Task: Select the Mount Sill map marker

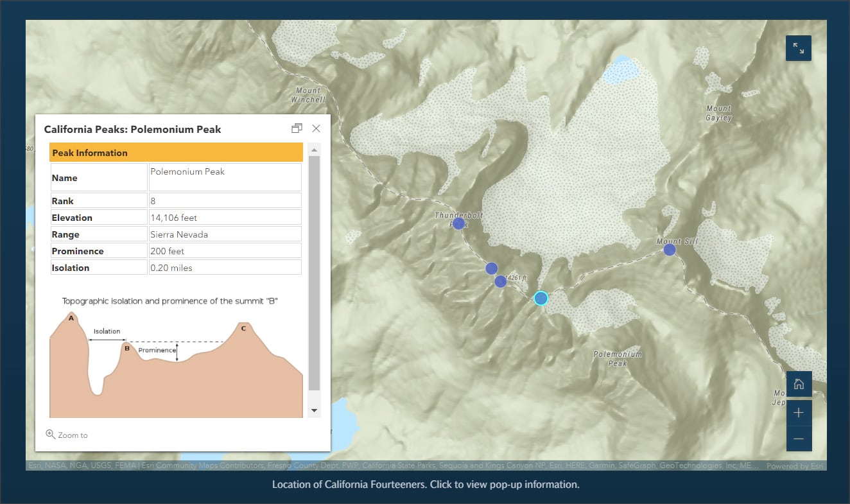Action: click(x=670, y=249)
